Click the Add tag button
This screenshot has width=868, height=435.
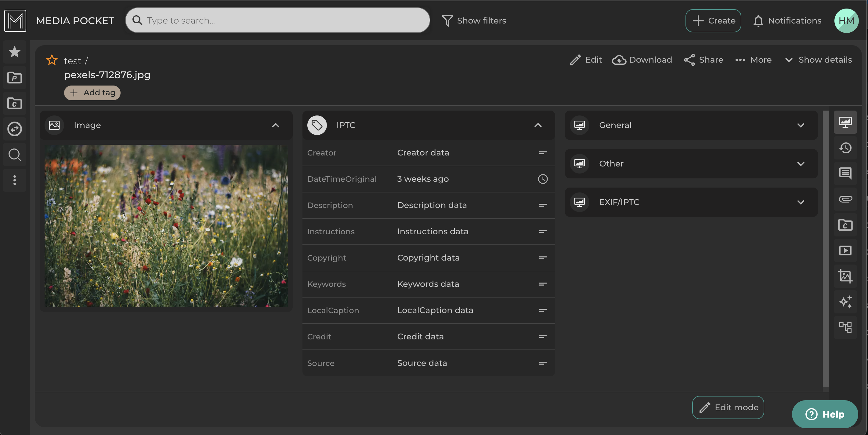pyautogui.click(x=92, y=93)
